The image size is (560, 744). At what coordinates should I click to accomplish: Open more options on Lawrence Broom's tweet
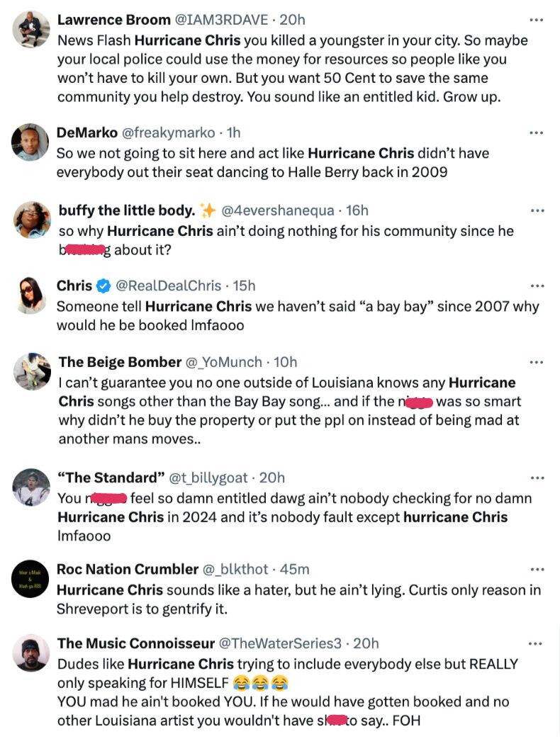tap(537, 20)
